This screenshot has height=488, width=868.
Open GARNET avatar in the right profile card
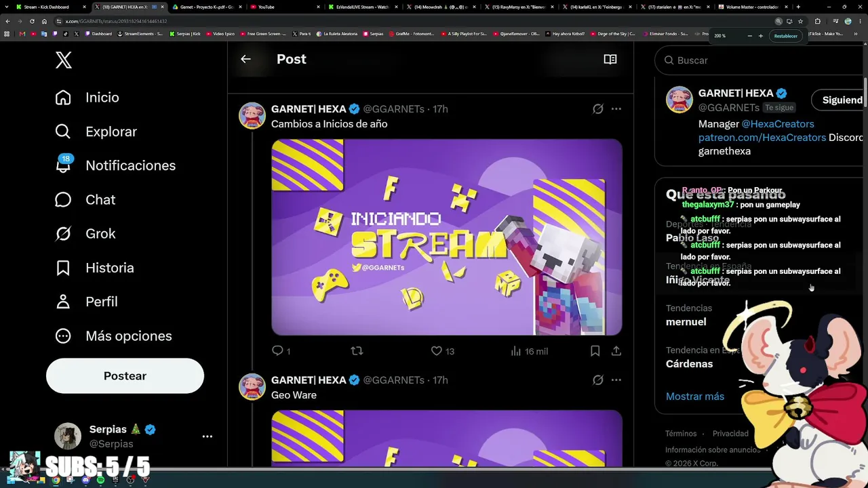(x=679, y=100)
